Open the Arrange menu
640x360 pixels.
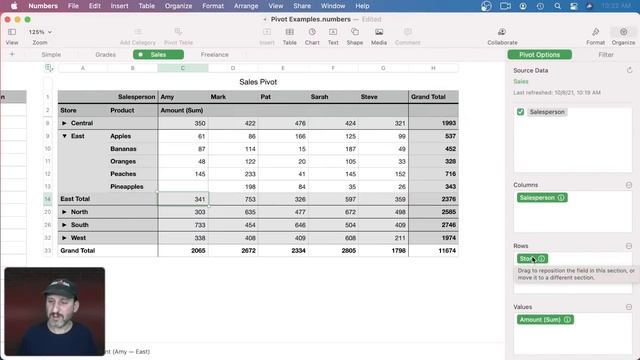[x=246, y=6]
